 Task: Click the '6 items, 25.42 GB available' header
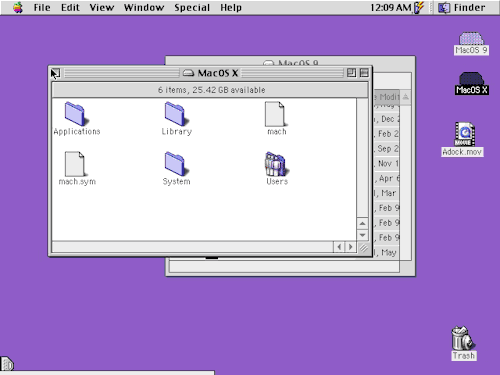coord(211,90)
